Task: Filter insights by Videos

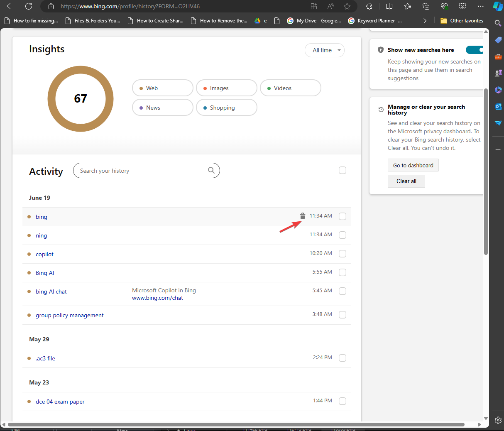Action: click(291, 88)
